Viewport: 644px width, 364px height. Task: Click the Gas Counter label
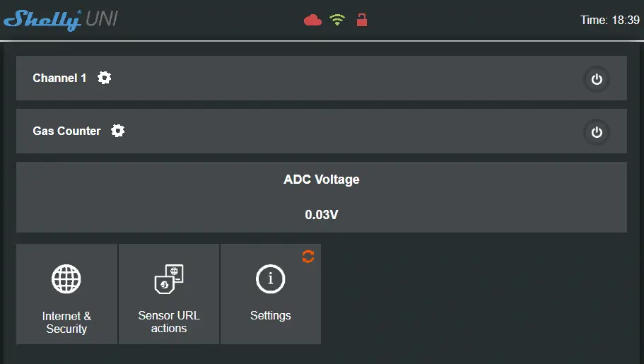(66, 131)
